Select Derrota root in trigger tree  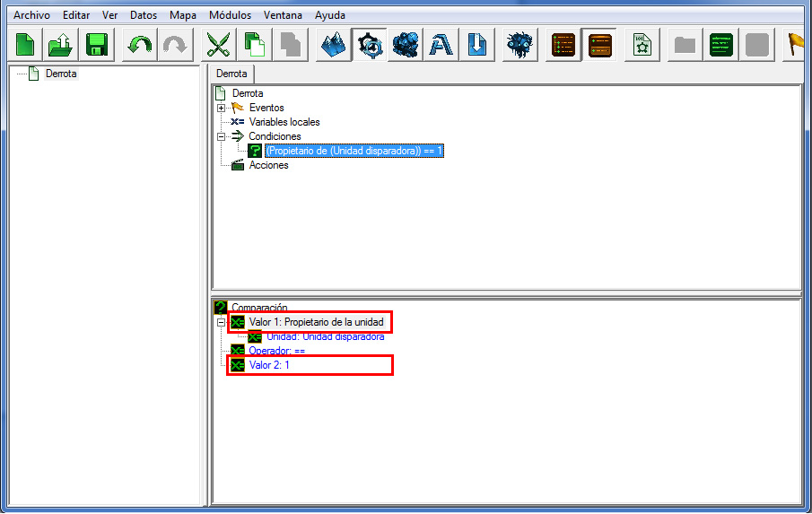tap(248, 93)
